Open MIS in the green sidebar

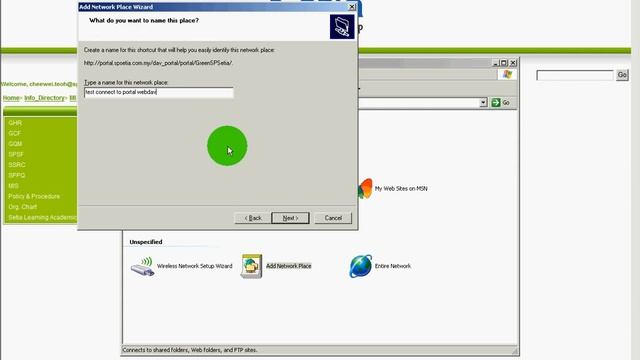point(13,186)
